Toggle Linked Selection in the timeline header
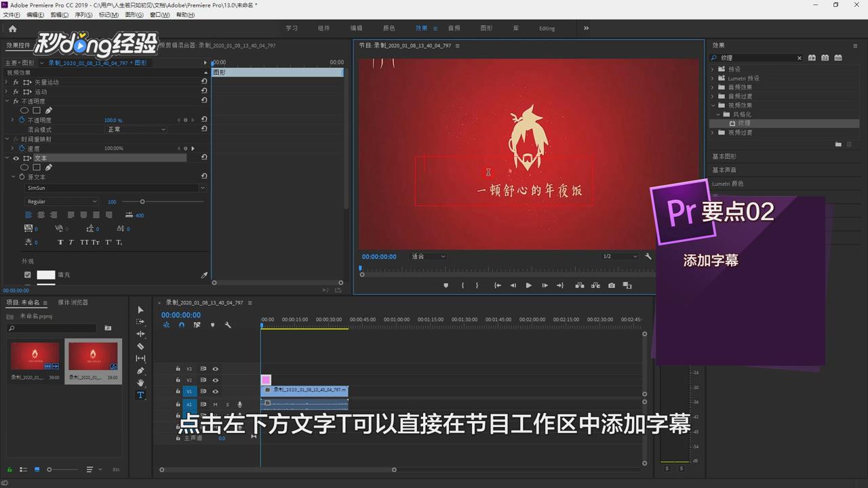Viewport: 868px width, 488px height. (197, 325)
